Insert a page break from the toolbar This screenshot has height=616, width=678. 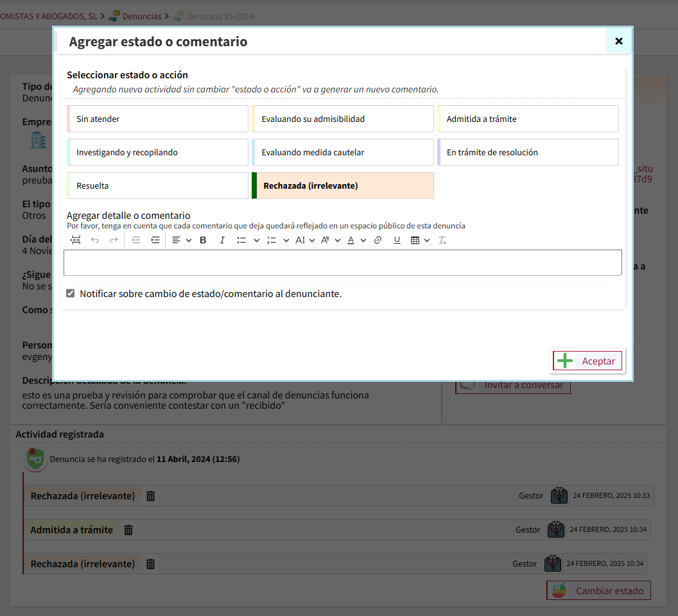[x=76, y=240]
